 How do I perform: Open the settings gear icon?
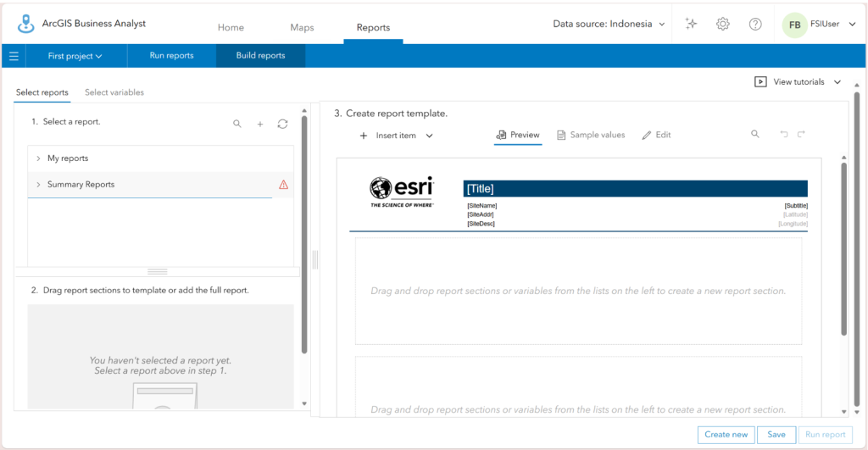(722, 24)
